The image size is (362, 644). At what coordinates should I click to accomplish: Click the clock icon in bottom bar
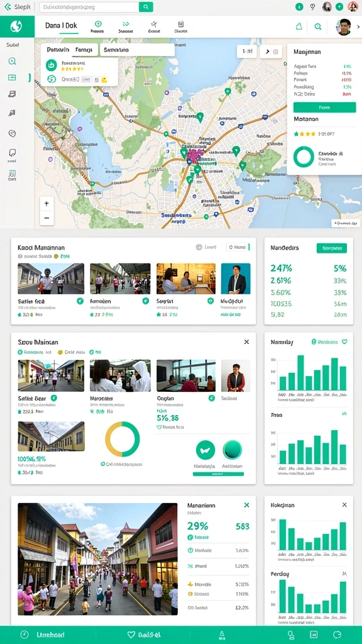pyautogui.click(x=25, y=635)
